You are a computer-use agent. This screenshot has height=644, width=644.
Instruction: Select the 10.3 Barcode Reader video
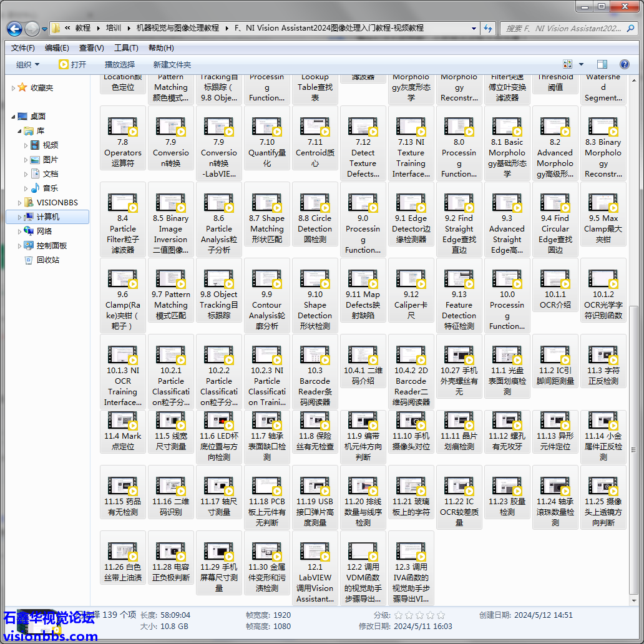(315, 371)
